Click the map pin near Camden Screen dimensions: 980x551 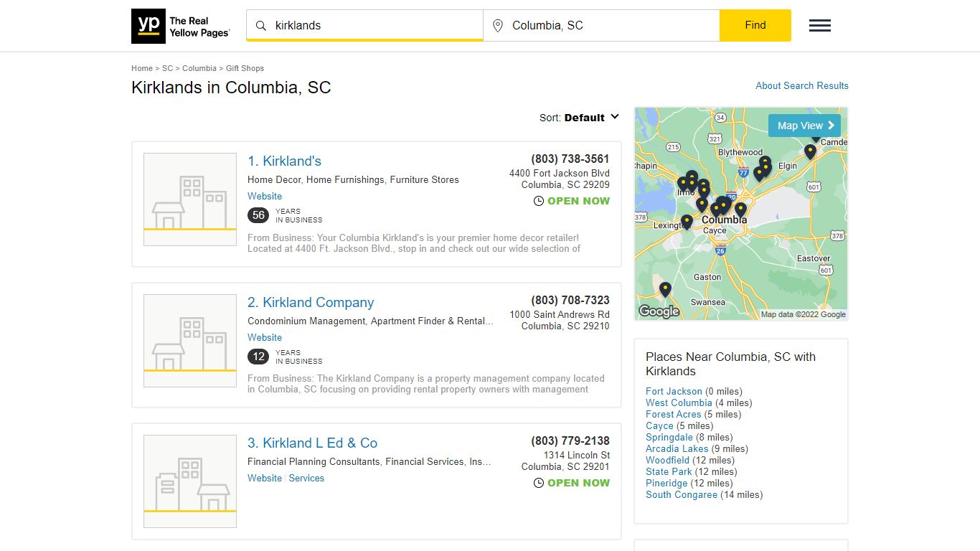coord(810,151)
